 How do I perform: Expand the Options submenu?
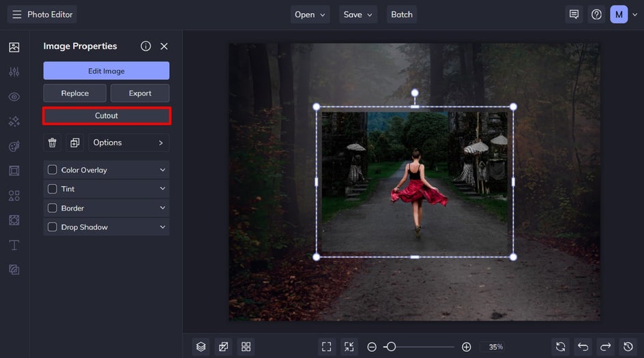[x=128, y=143]
